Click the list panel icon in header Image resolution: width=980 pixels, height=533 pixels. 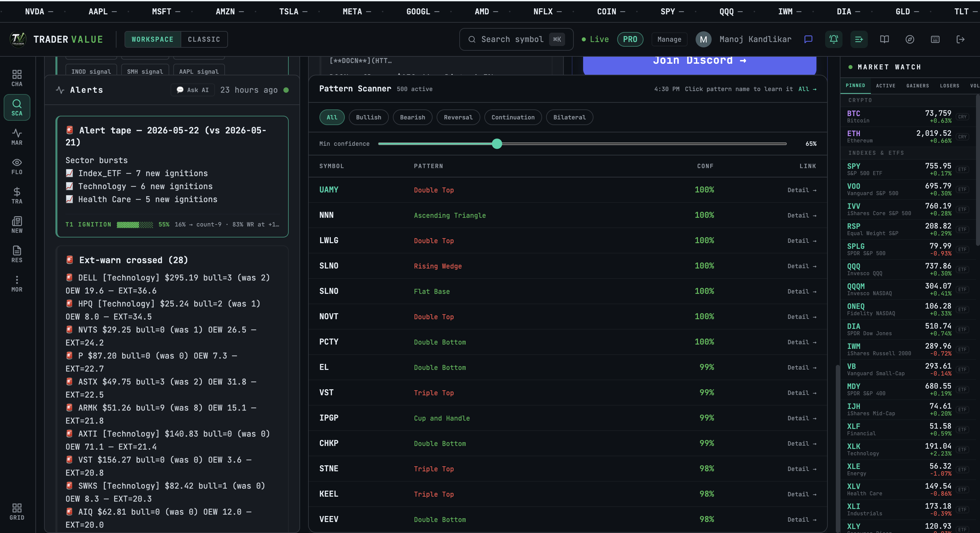point(859,39)
